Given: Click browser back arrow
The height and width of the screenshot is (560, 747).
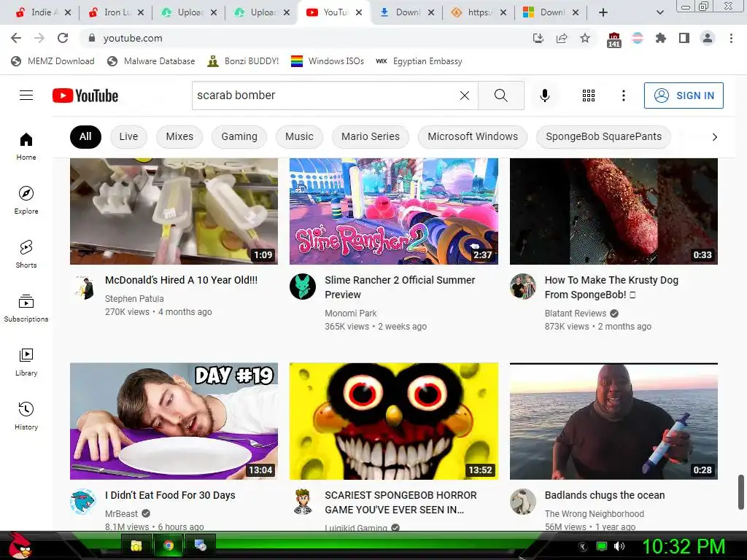Looking at the screenshot, I should coord(16,38).
